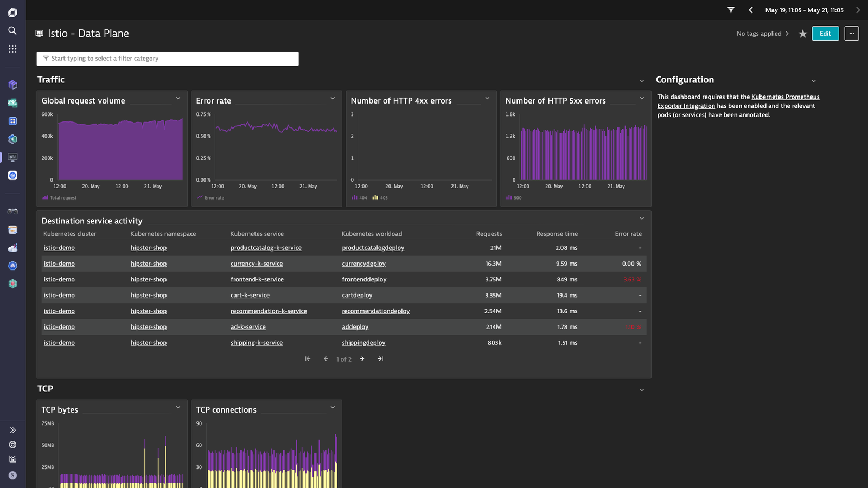Open the user account avatar

(12, 475)
